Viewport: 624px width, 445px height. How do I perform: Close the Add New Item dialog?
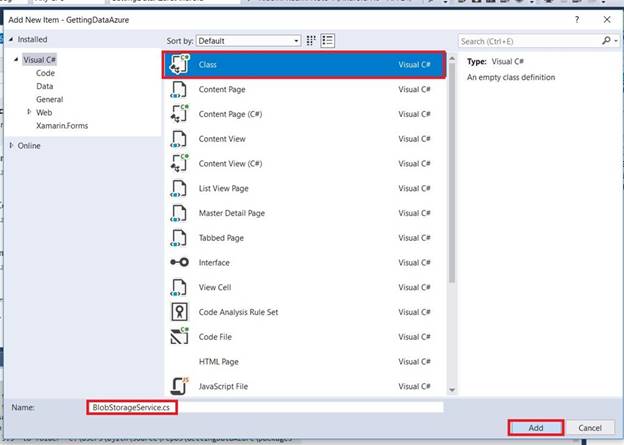(607, 20)
